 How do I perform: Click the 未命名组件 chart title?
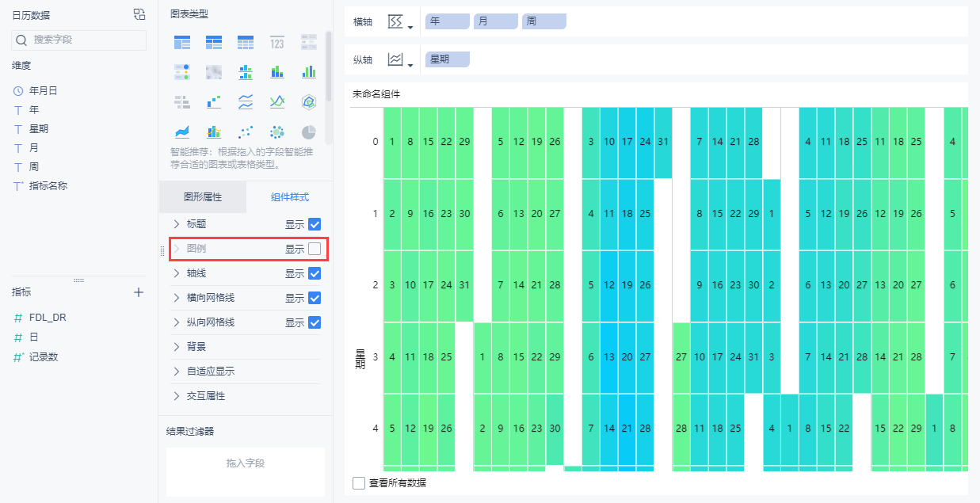pyautogui.click(x=376, y=93)
